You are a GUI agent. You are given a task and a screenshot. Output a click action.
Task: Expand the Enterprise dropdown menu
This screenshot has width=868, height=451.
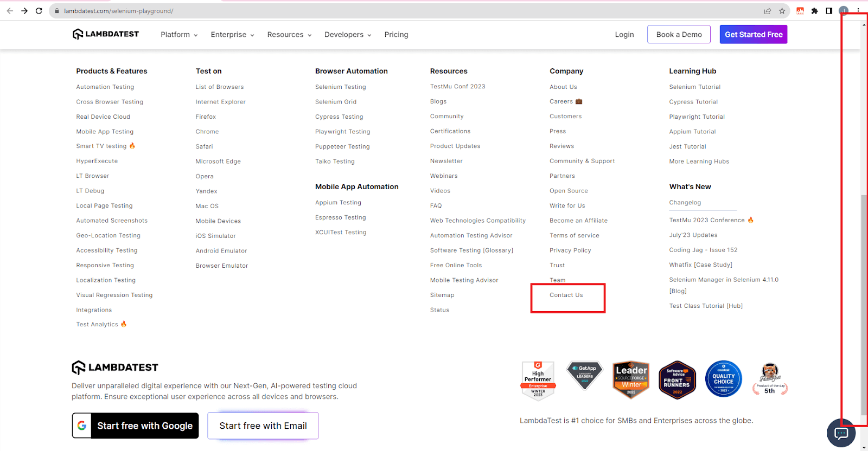232,35
